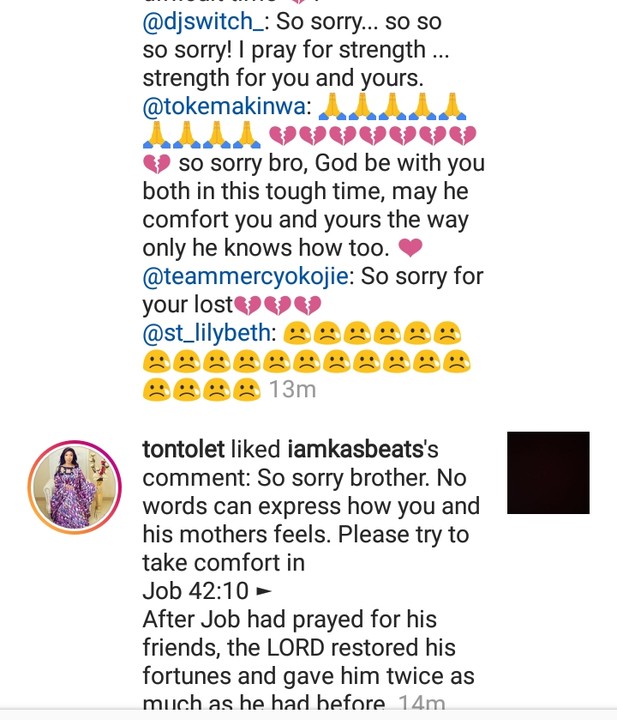The width and height of the screenshot is (617, 720).
Task: Open the @teammercyokojie profile mention
Action: tap(245, 277)
